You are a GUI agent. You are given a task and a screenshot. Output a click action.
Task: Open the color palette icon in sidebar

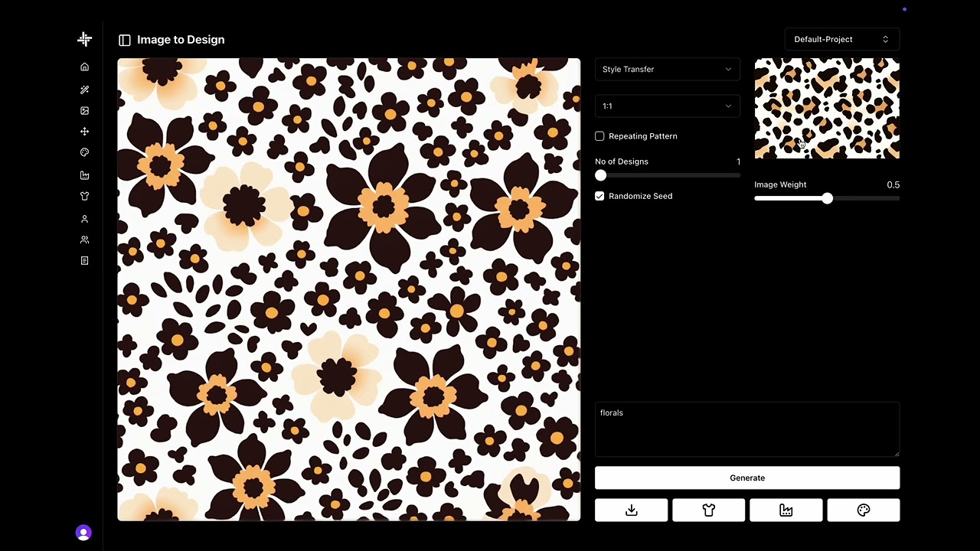click(x=84, y=152)
